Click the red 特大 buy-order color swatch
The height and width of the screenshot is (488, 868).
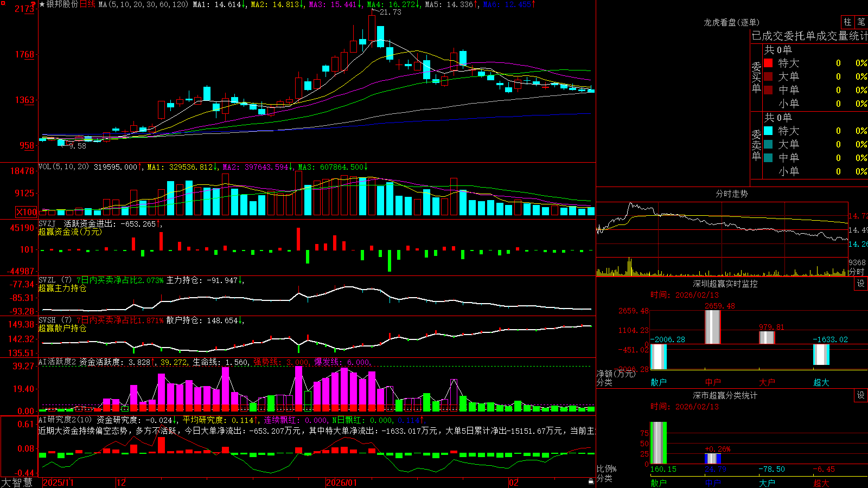click(x=768, y=63)
